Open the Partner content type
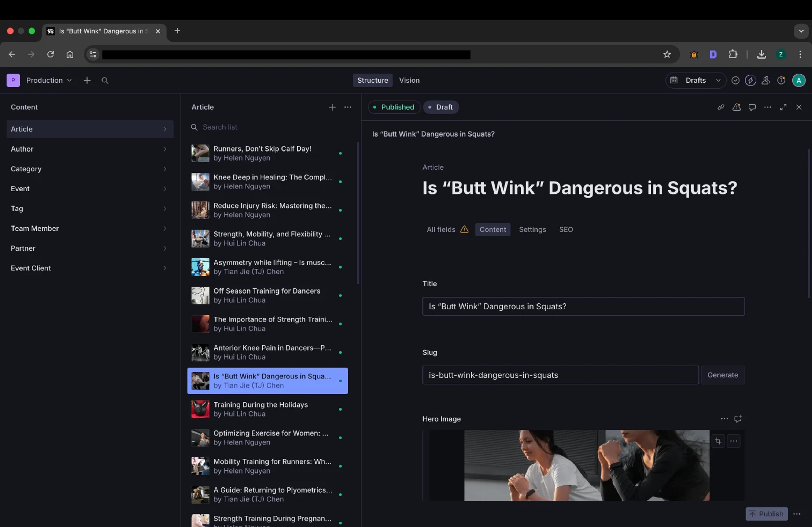 tap(90, 248)
